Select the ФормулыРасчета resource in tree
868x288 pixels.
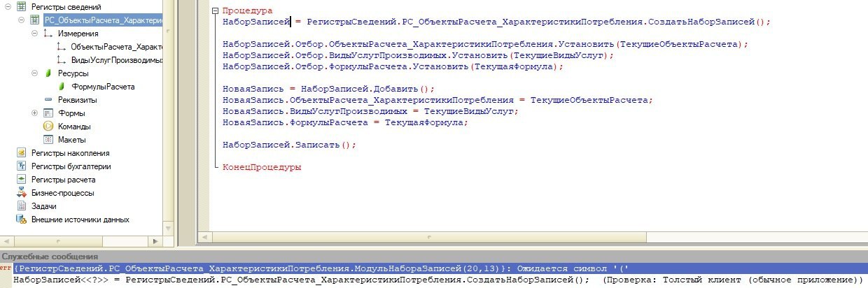tap(103, 87)
